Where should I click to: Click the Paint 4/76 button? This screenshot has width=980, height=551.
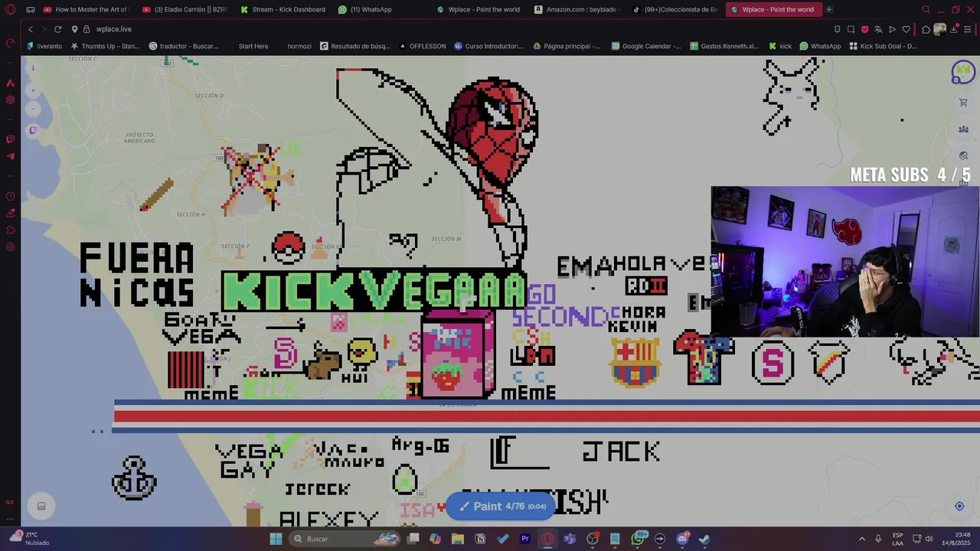tap(501, 507)
